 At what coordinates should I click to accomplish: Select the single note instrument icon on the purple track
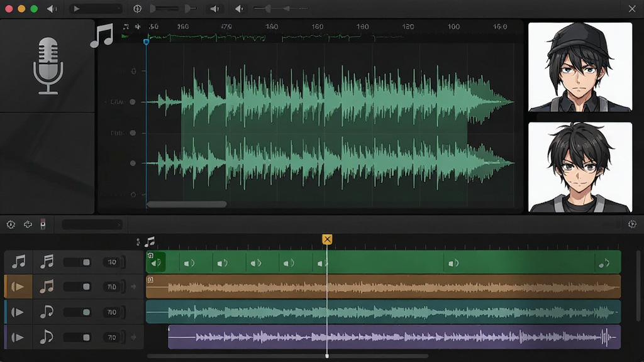tap(47, 337)
